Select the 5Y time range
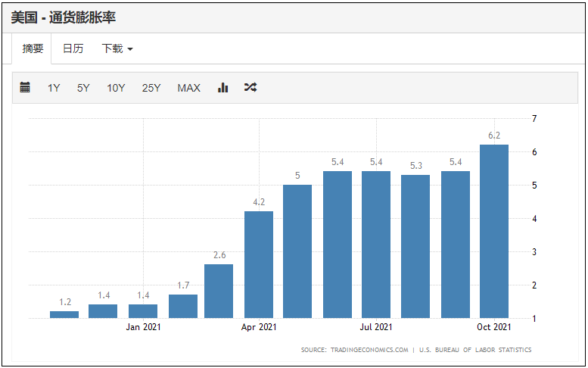 pos(83,88)
